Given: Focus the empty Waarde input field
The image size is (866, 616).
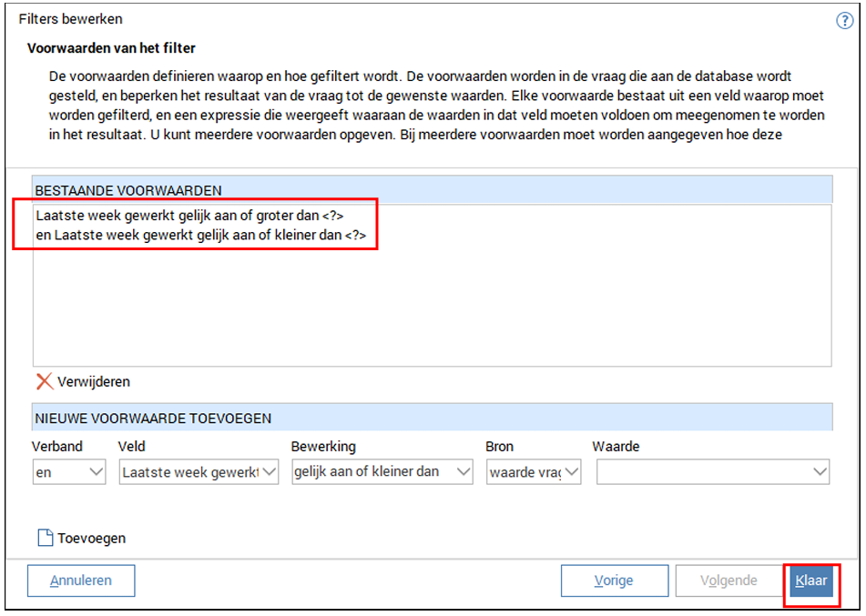Looking at the screenshot, I should coord(701,471).
